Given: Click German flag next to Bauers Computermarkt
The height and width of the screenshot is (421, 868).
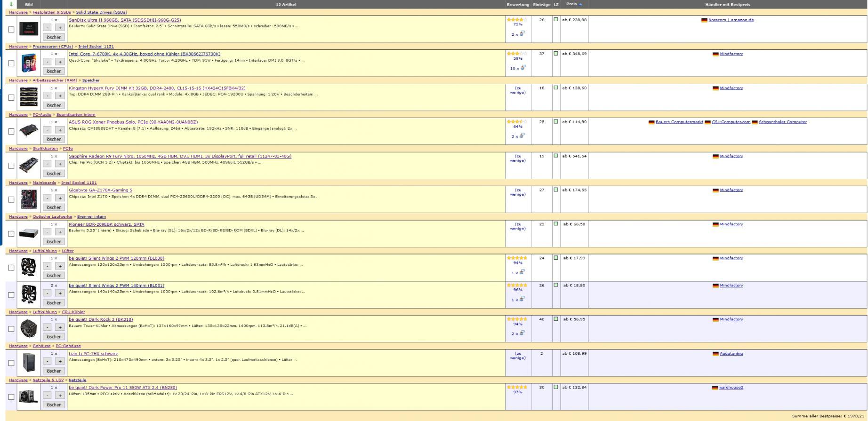Looking at the screenshot, I should click(x=651, y=122).
